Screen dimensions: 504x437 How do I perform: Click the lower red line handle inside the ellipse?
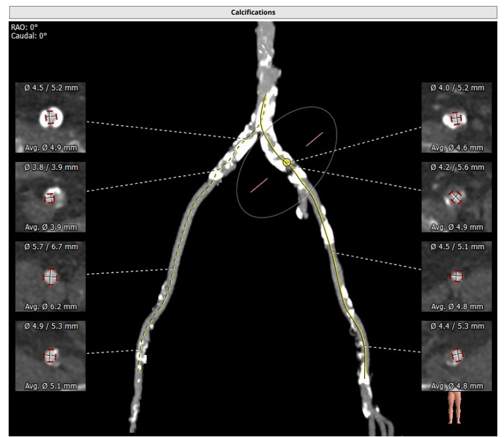coord(259,185)
